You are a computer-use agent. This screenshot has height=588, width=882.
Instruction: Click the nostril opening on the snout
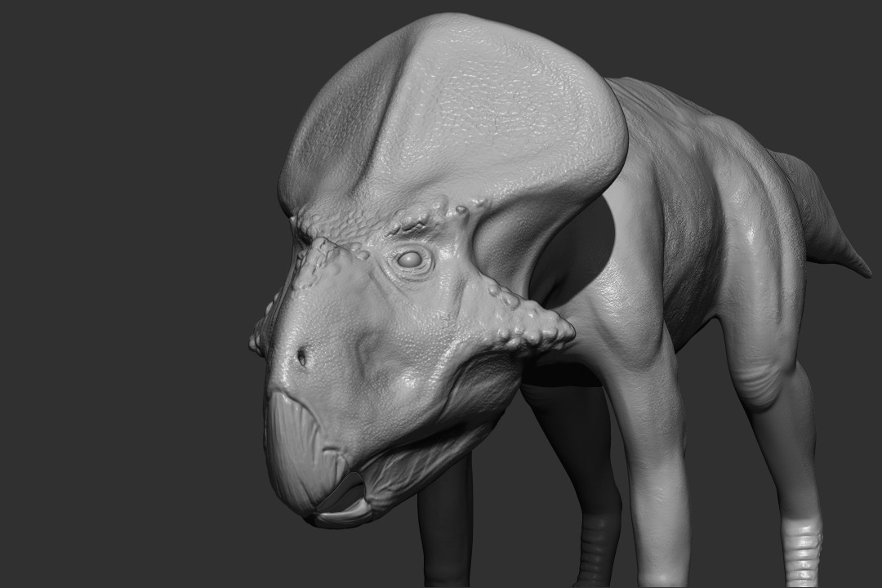pos(303,357)
